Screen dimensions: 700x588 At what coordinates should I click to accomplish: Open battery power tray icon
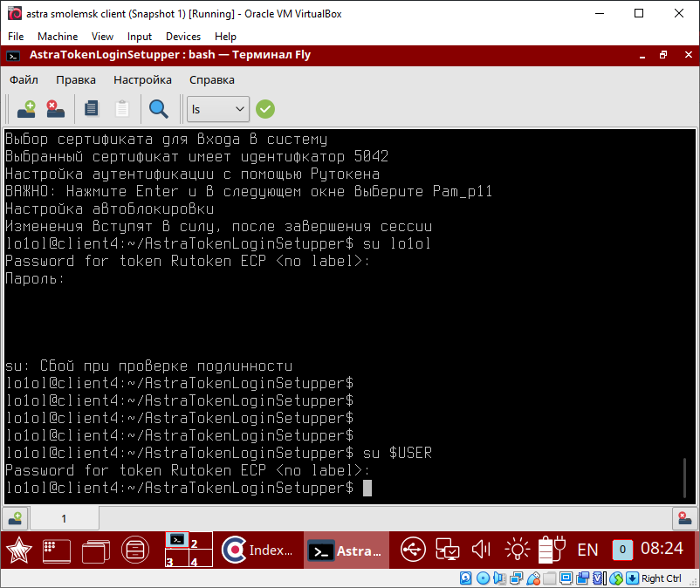552,550
